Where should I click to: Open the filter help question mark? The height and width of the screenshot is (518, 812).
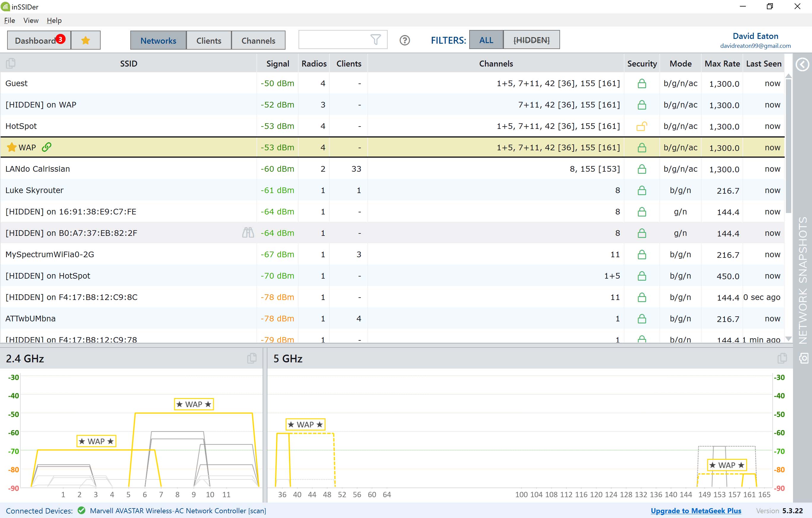click(x=404, y=40)
